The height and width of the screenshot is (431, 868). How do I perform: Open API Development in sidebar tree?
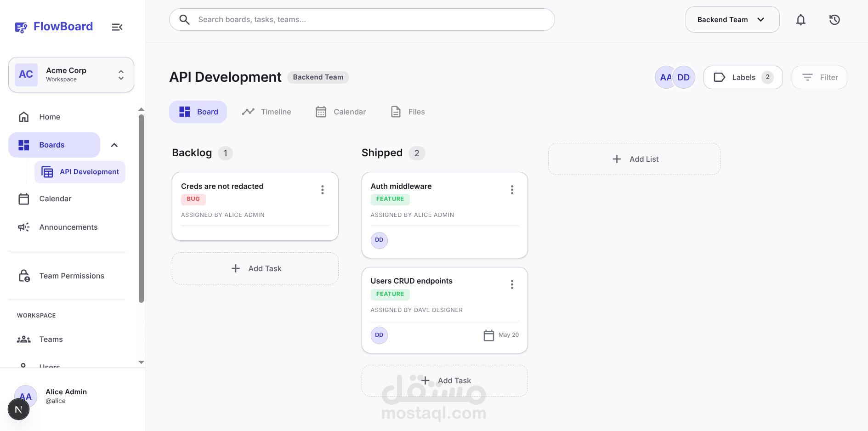80,172
